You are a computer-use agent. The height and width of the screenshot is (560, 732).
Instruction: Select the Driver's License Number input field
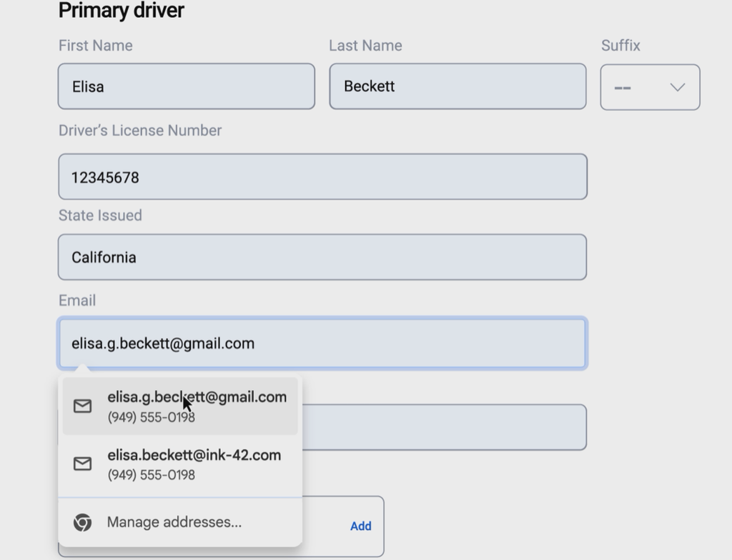[x=322, y=177]
